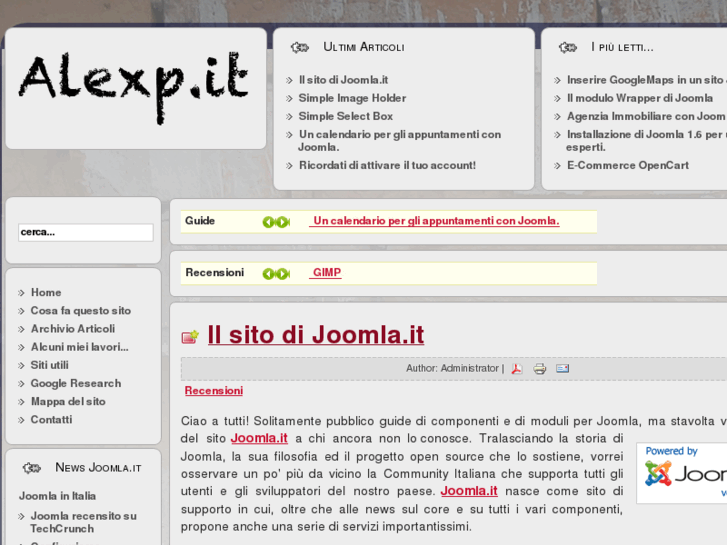727x545 pixels.
Task: Open Joomla recensito su TechCrunch news link
Action: (x=83, y=522)
